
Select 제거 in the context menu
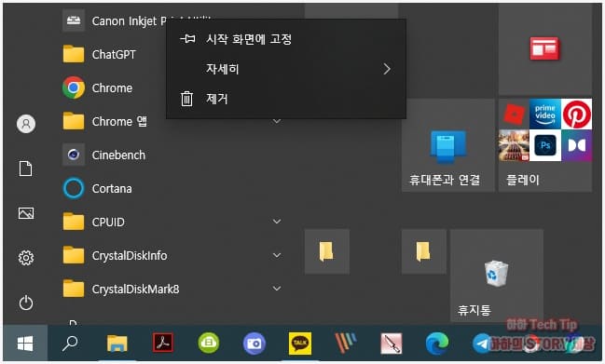[x=286, y=99]
